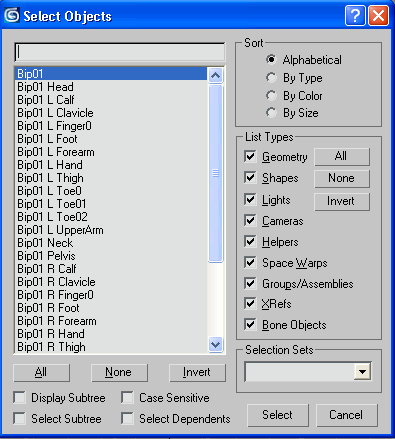Select Bip01 L Foot entry
The image size is (395, 439).
click(x=111, y=139)
